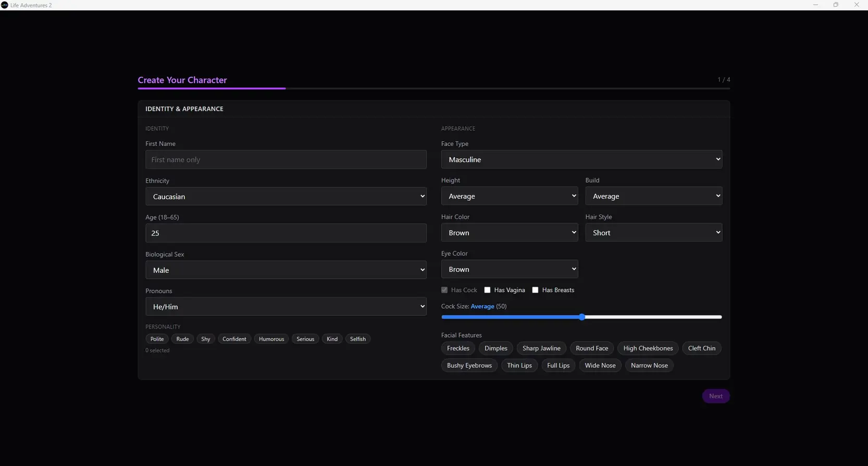Image resolution: width=868 pixels, height=466 pixels.
Task: Change the Hair Color dropdown
Action: click(x=509, y=233)
